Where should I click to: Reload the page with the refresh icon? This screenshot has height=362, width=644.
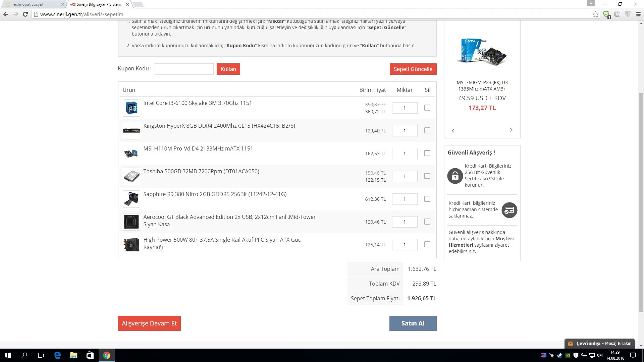tap(25, 14)
